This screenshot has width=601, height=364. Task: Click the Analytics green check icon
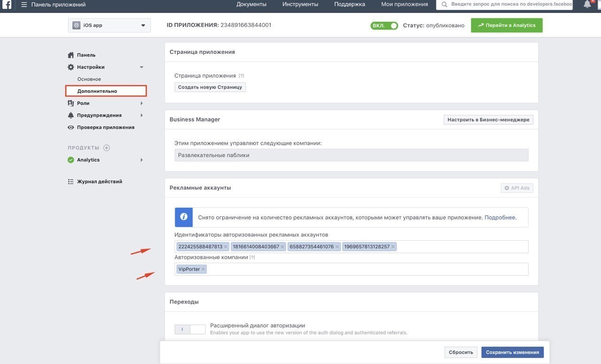coord(71,160)
